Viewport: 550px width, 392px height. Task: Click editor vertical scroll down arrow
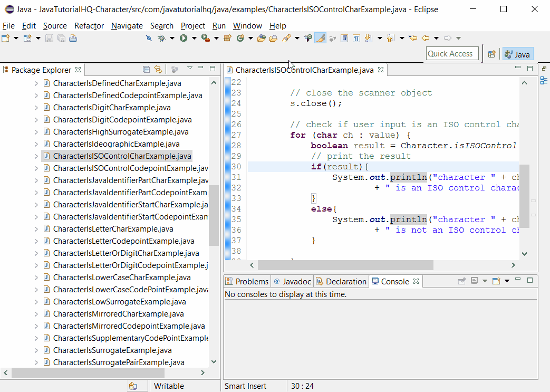(524, 254)
